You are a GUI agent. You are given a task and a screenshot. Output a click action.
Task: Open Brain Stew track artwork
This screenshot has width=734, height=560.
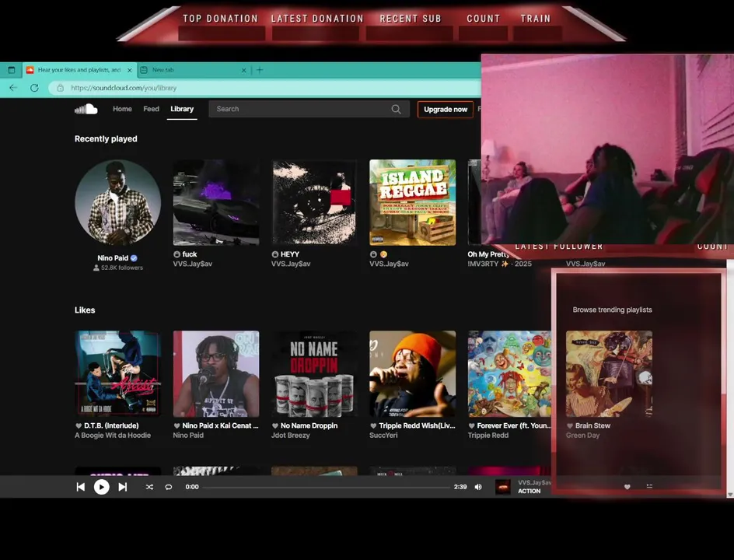click(609, 373)
